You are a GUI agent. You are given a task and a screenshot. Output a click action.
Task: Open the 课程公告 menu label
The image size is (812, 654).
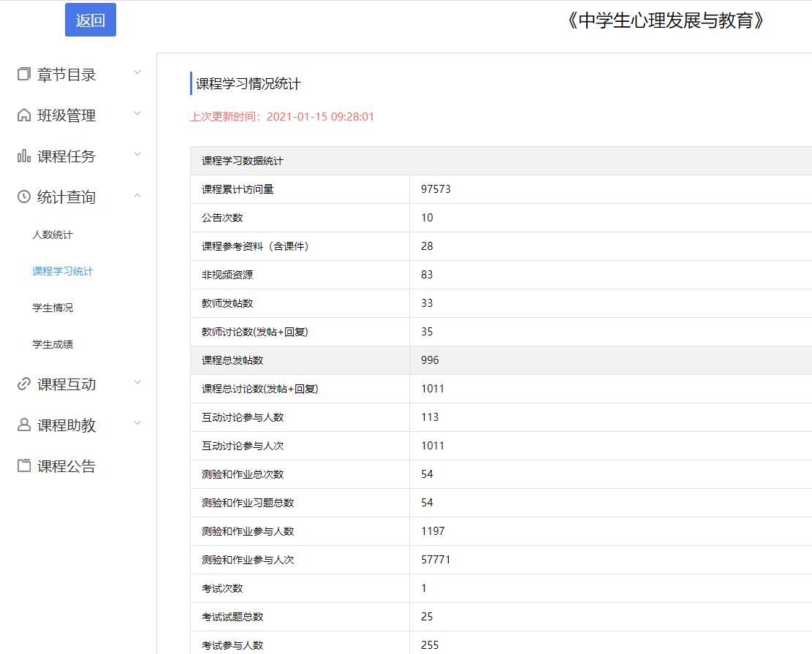(67, 466)
